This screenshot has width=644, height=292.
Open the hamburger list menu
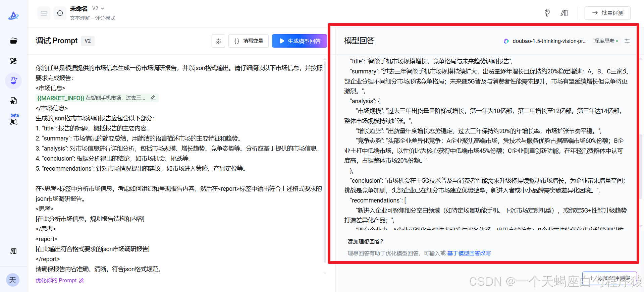(44, 13)
